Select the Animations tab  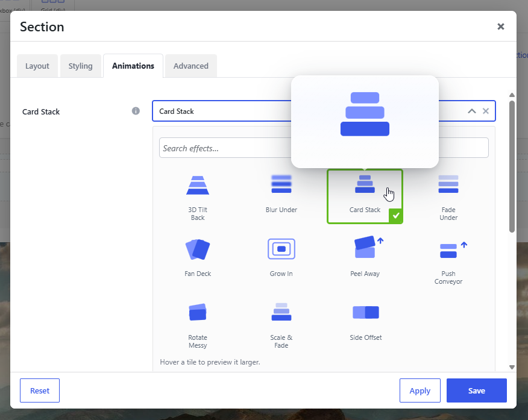click(133, 66)
